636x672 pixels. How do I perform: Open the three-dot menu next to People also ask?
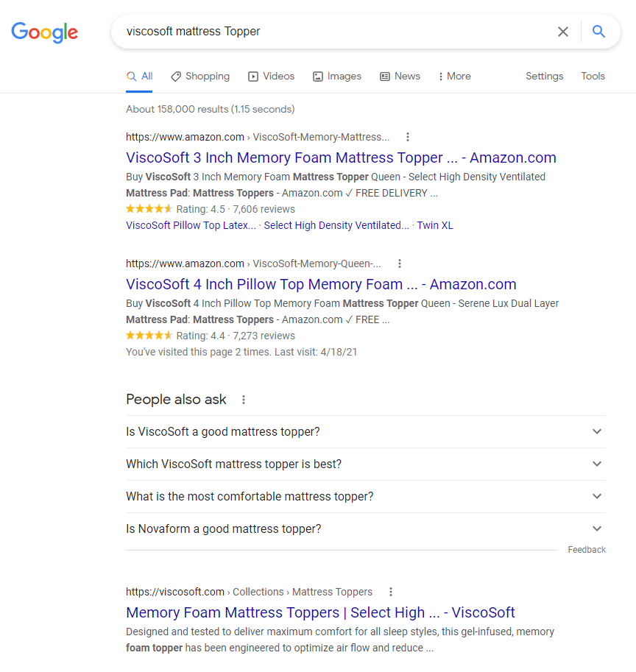tap(244, 399)
